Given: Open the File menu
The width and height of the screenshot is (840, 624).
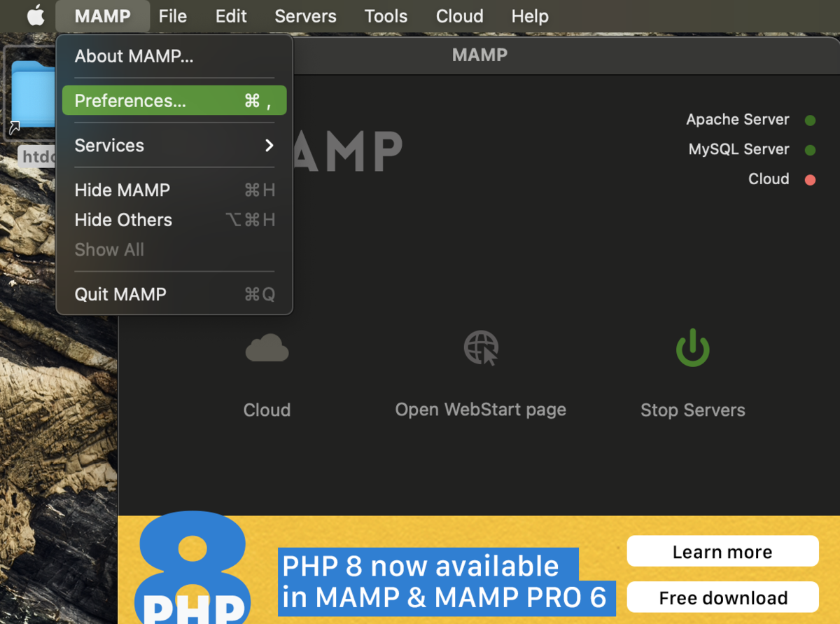Looking at the screenshot, I should (x=172, y=15).
